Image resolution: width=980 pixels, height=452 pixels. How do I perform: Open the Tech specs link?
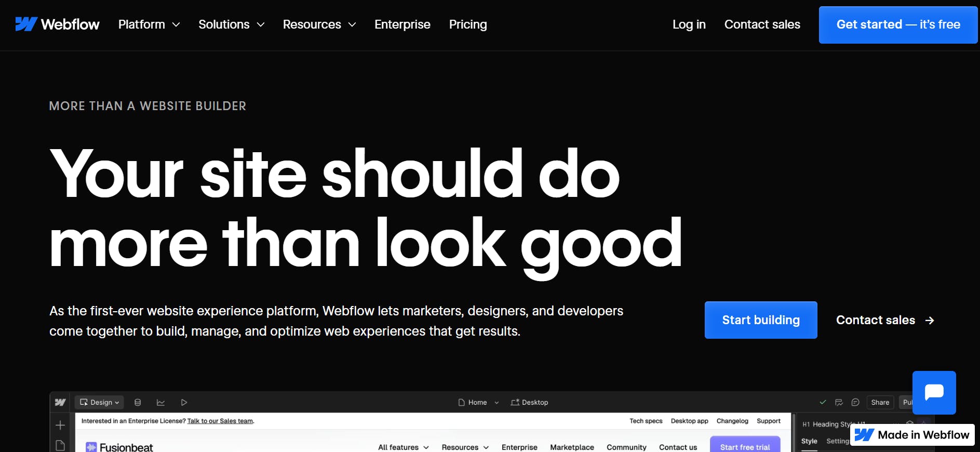[x=646, y=421]
